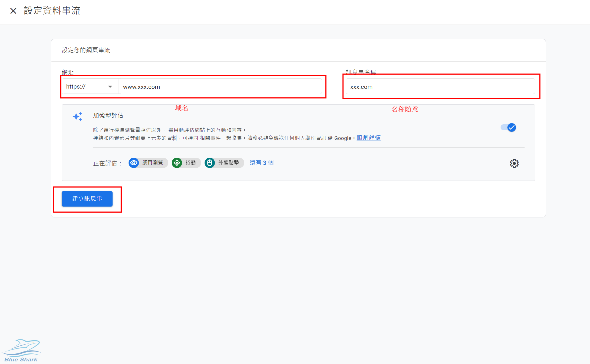Screen dimensions: 590x364
Task: Click the settings gear icon
Action: [514, 163]
